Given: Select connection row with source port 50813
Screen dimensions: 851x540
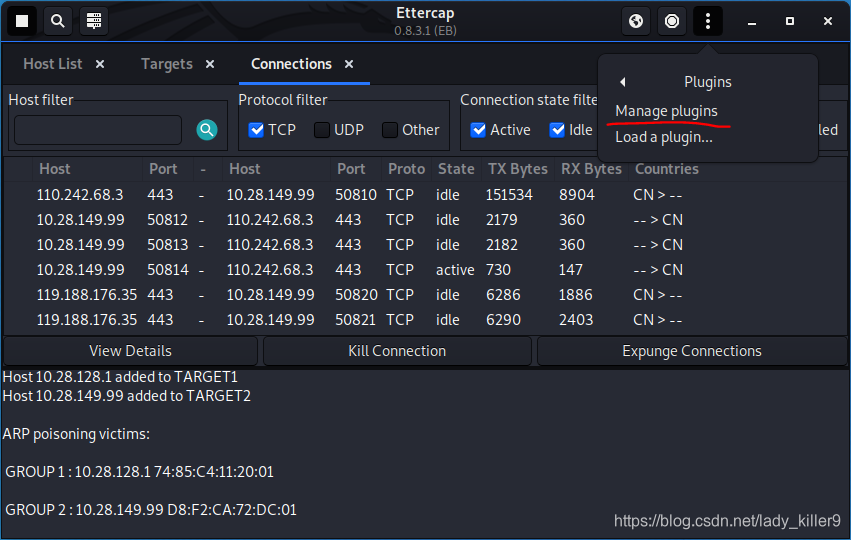Looking at the screenshot, I should [425, 245].
